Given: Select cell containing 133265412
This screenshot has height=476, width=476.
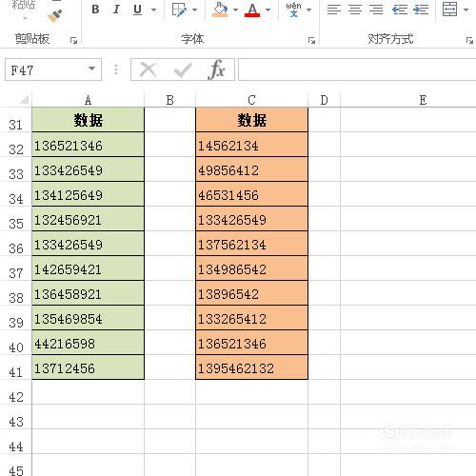Looking at the screenshot, I should (x=251, y=318).
